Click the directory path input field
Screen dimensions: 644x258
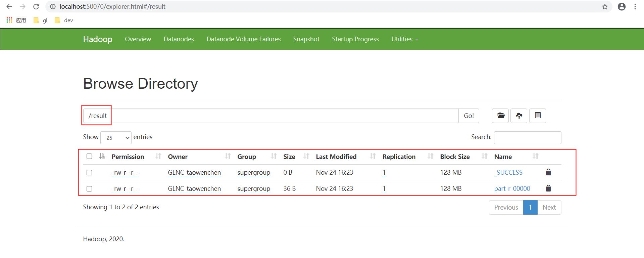271,116
